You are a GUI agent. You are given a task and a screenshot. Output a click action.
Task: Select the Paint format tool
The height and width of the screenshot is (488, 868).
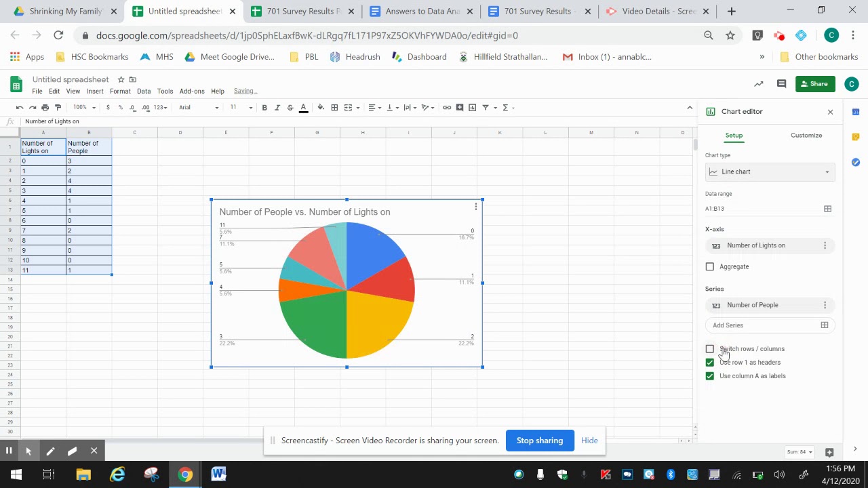coord(58,107)
